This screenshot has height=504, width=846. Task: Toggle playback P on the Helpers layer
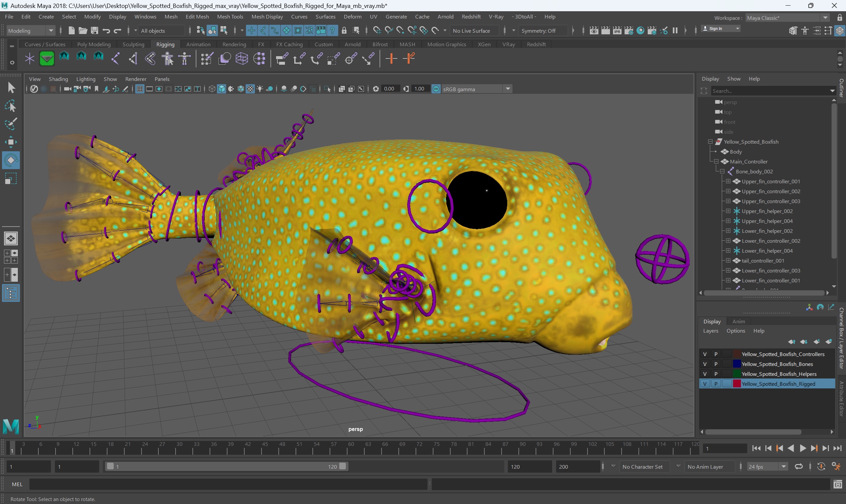(x=715, y=374)
